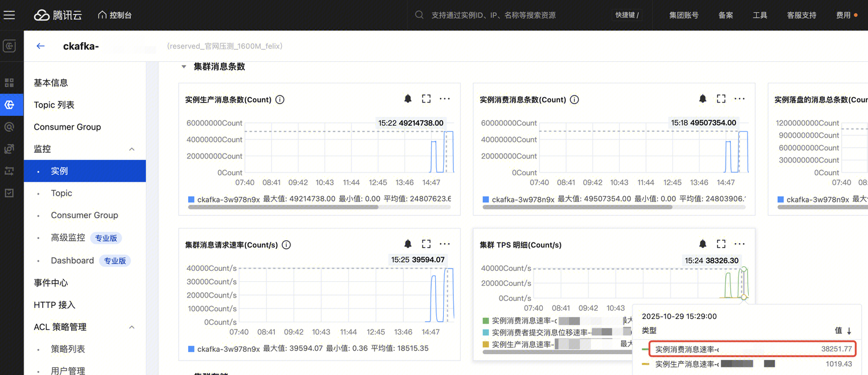This screenshot has height=375, width=868.
Task: Open Topic 列表 in sidebar
Action: [x=54, y=105]
